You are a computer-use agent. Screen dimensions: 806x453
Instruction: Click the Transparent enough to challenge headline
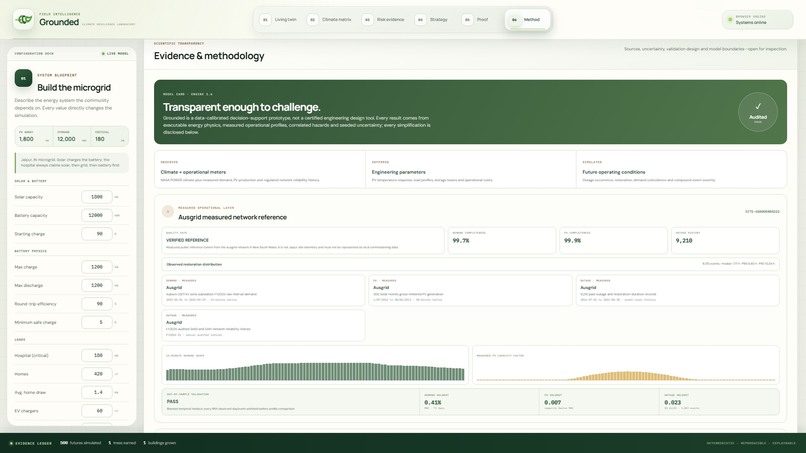pos(242,107)
